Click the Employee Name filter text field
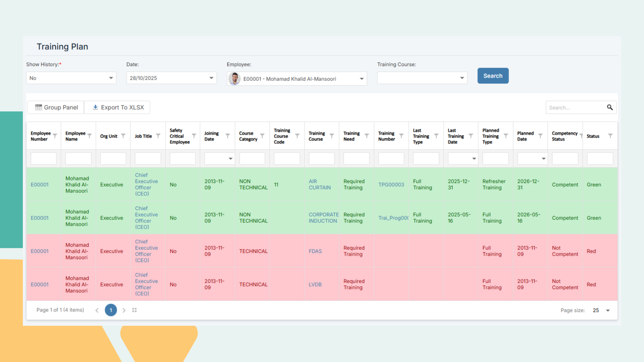The width and height of the screenshot is (644, 362). pos(78,158)
